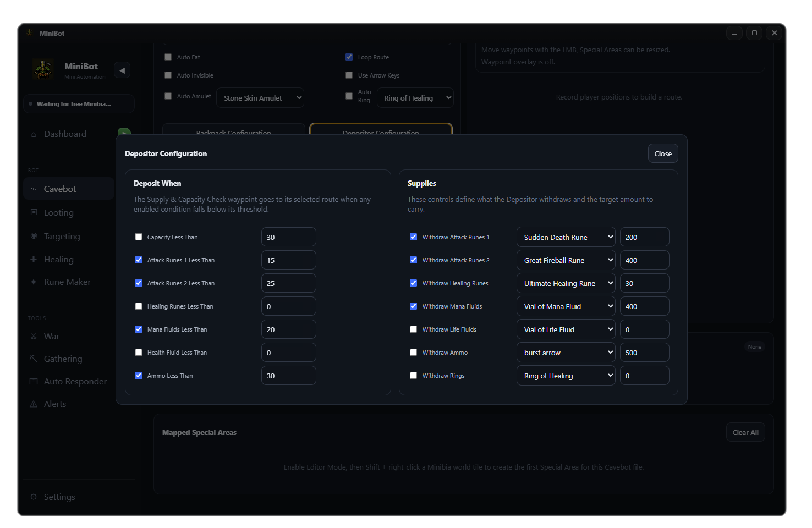812x528 pixels.
Task: Uncheck Withdraw Mana Fluids checkbox
Action: pos(414,306)
